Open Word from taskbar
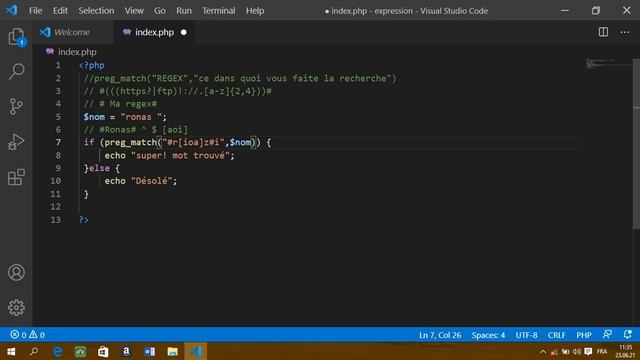Viewport: 640px width, 360px height. pyautogui.click(x=149, y=351)
